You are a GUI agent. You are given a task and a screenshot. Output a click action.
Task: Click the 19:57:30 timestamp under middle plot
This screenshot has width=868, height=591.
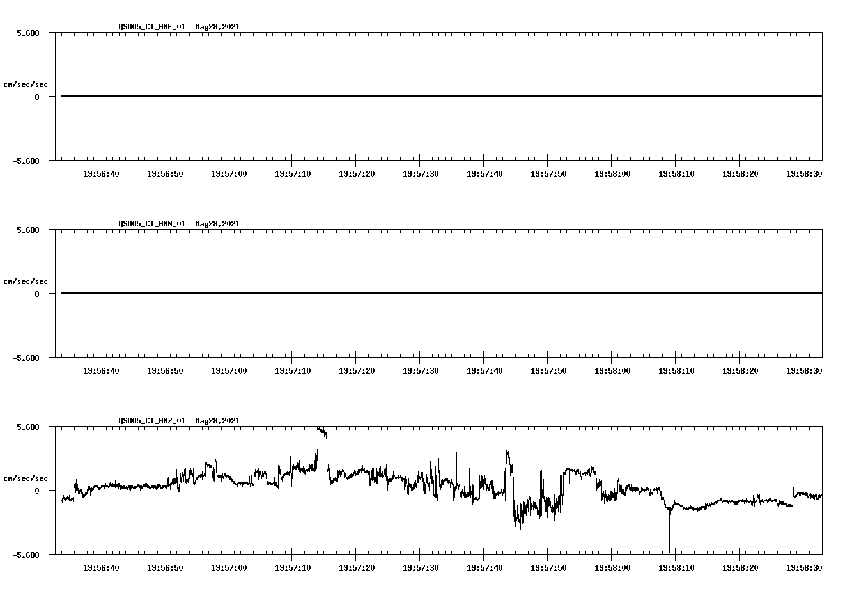[421, 369]
